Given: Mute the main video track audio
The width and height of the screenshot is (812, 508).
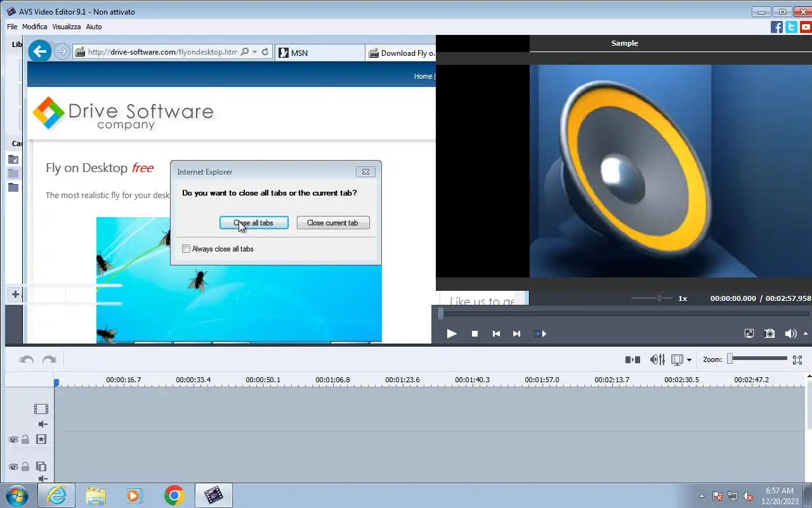Looking at the screenshot, I should coord(43,424).
